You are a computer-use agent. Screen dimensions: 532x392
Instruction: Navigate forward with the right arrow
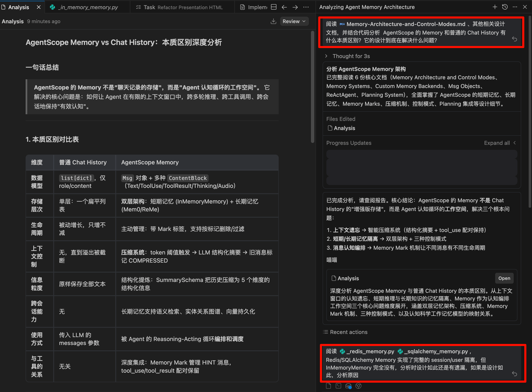[295, 7]
